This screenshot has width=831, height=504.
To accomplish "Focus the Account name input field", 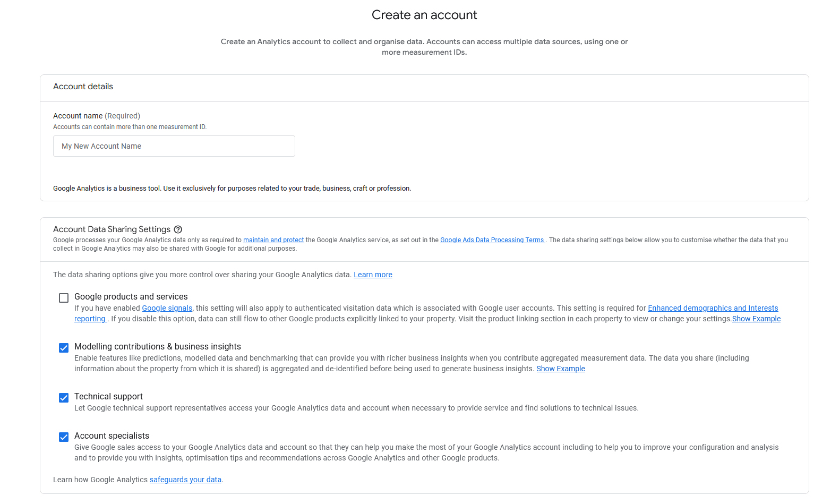I will point(174,146).
